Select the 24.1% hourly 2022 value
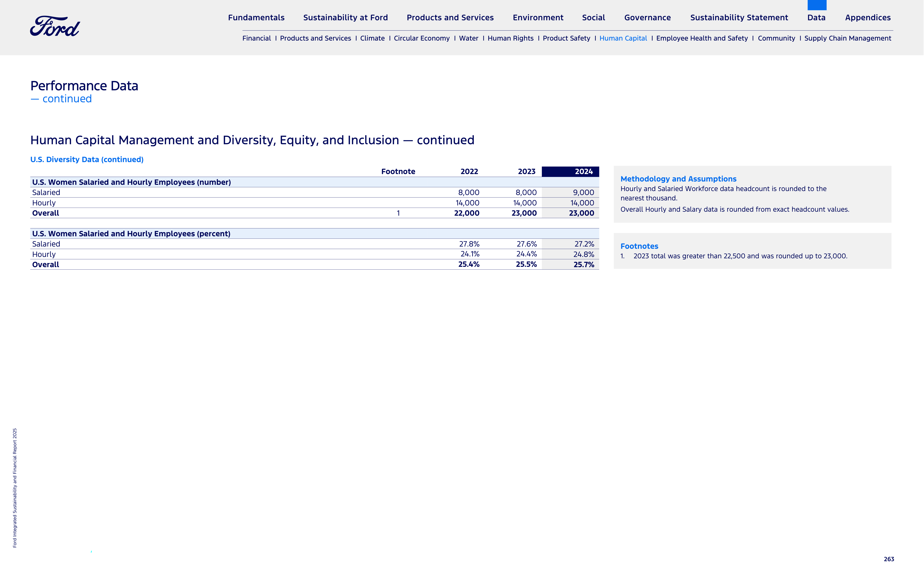This screenshot has height=578, width=924. tap(469, 254)
